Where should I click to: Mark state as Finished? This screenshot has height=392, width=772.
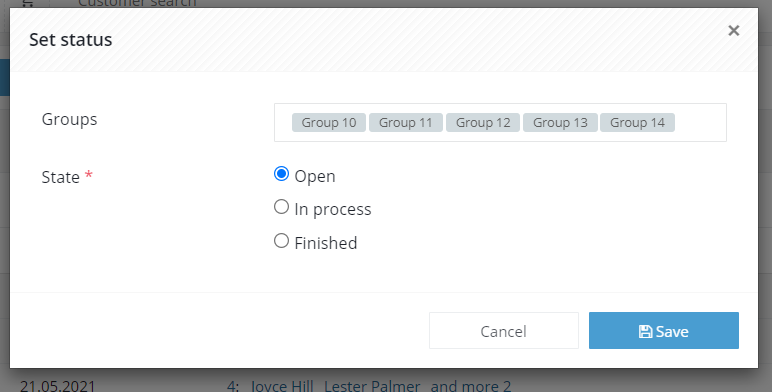click(x=281, y=241)
